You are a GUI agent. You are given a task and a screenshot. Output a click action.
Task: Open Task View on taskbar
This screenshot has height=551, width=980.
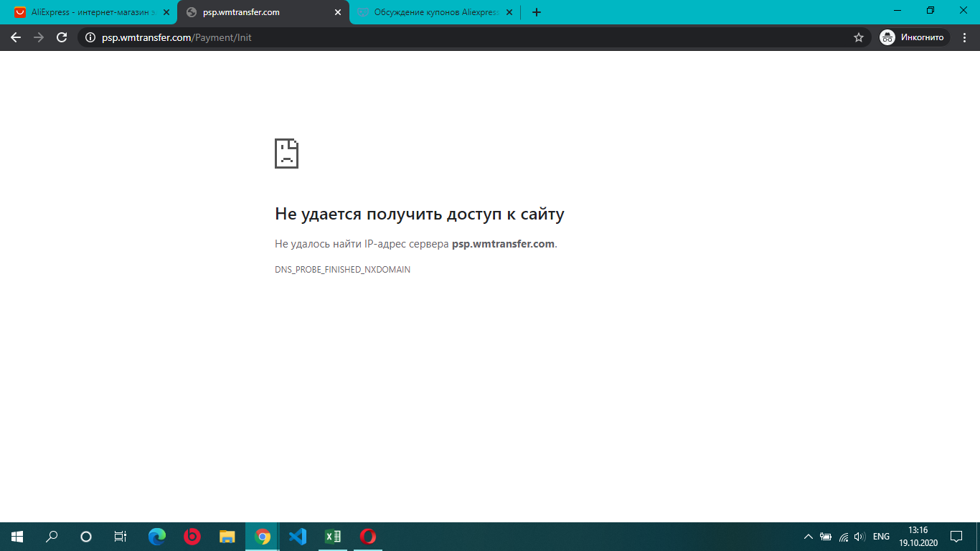[121, 536]
